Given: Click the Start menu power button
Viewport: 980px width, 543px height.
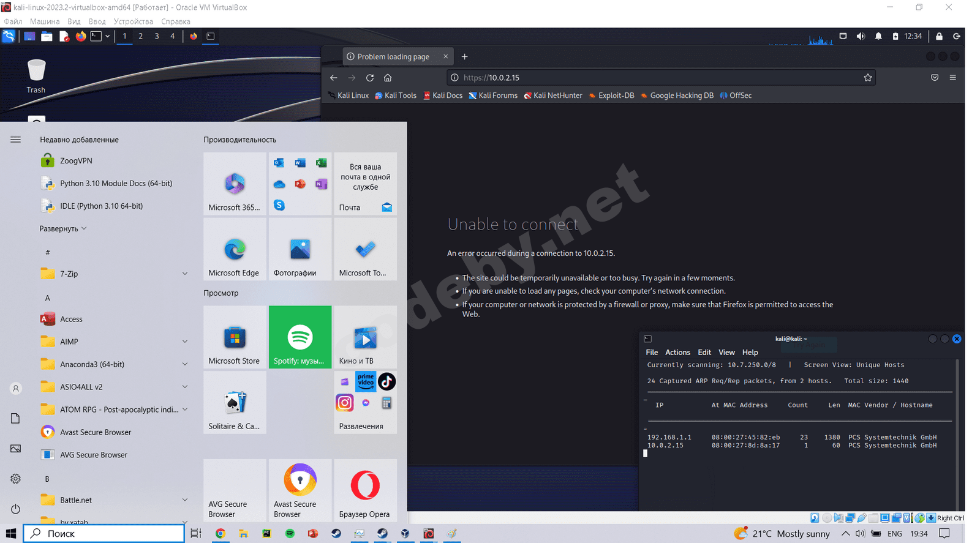Looking at the screenshot, I should [16, 509].
